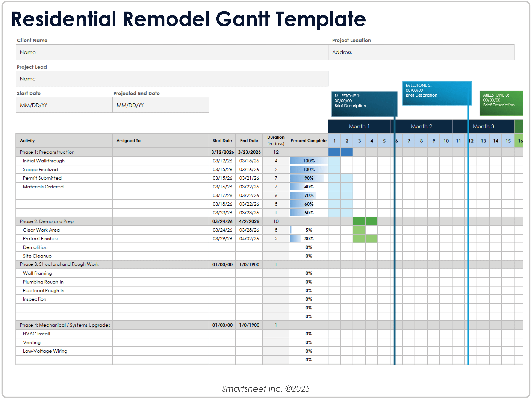This screenshot has height=399, width=532.
Task: Click the dark green Phase 2 Gantt bar
Action: 365,221
